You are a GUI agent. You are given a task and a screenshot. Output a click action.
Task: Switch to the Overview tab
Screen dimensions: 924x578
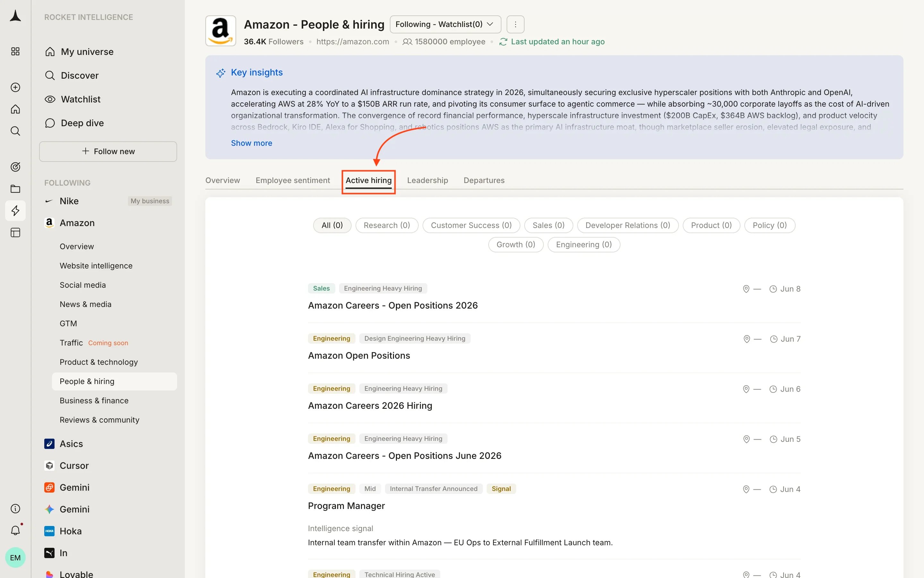tap(223, 180)
